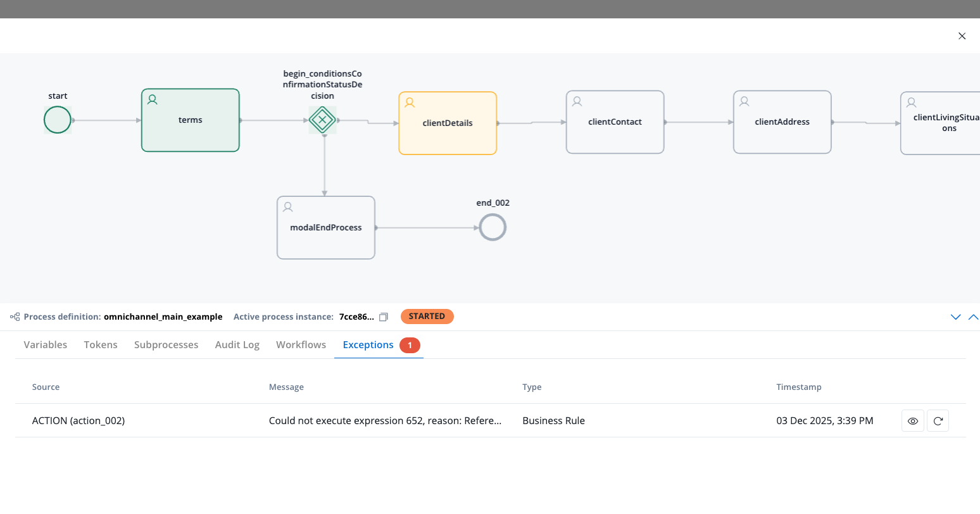
Task: Switch to the Tokens tab
Action: pyautogui.click(x=101, y=345)
